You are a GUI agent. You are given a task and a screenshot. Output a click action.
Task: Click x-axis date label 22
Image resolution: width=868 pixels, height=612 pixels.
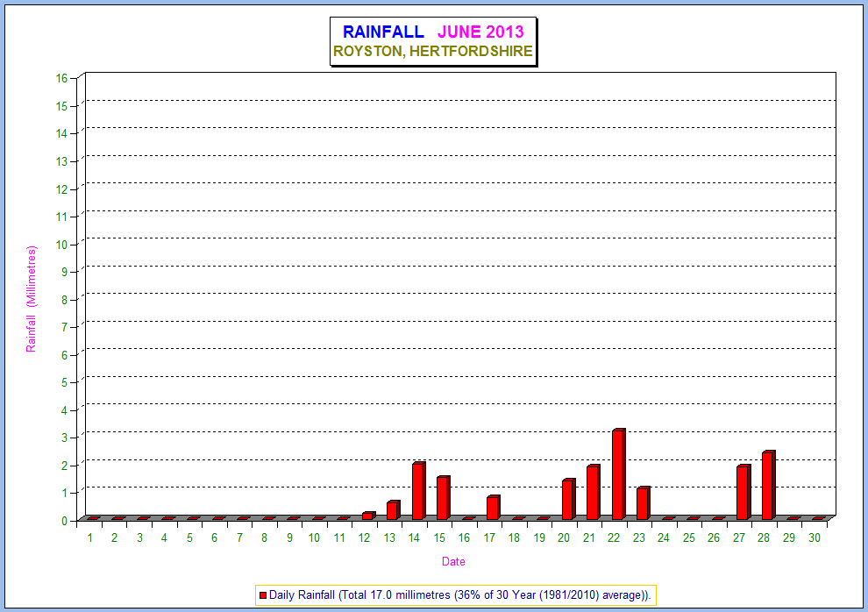614,537
